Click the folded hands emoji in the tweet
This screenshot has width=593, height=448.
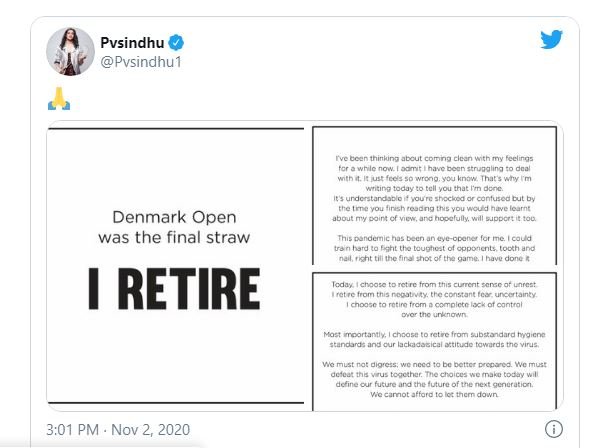point(59,98)
